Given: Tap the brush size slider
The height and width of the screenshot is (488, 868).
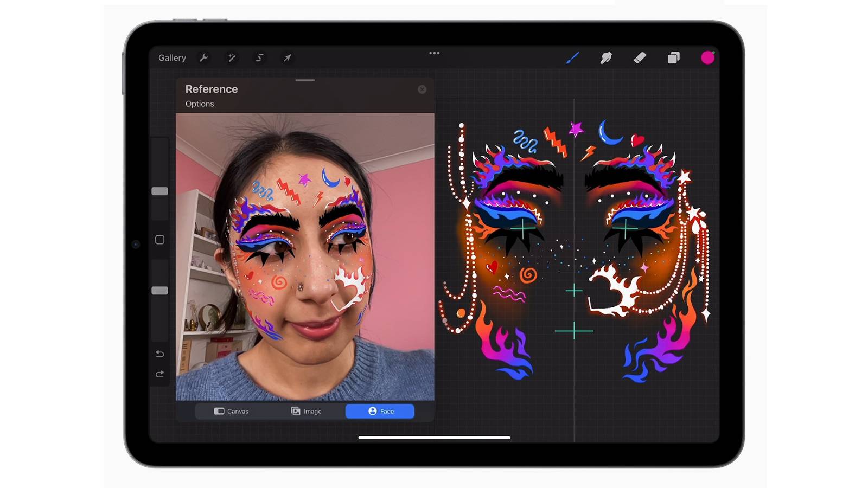Looking at the screenshot, I should tap(159, 191).
